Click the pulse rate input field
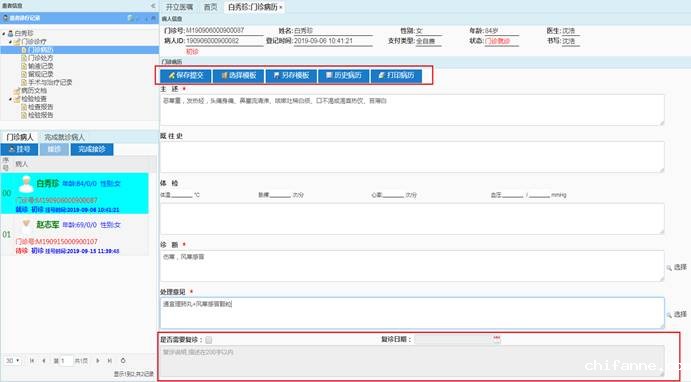The width and height of the screenshot is (691, 382). [x=280, y=194]
